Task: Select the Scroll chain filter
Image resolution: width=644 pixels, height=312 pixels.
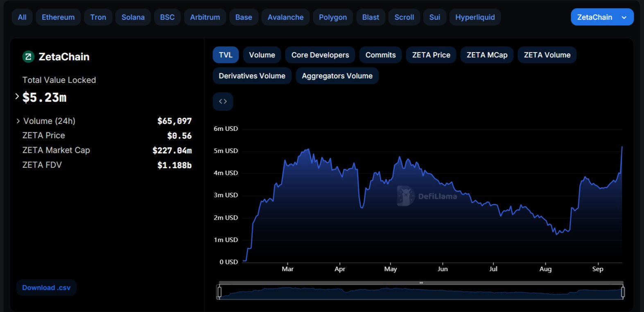Action: [404, 17]
